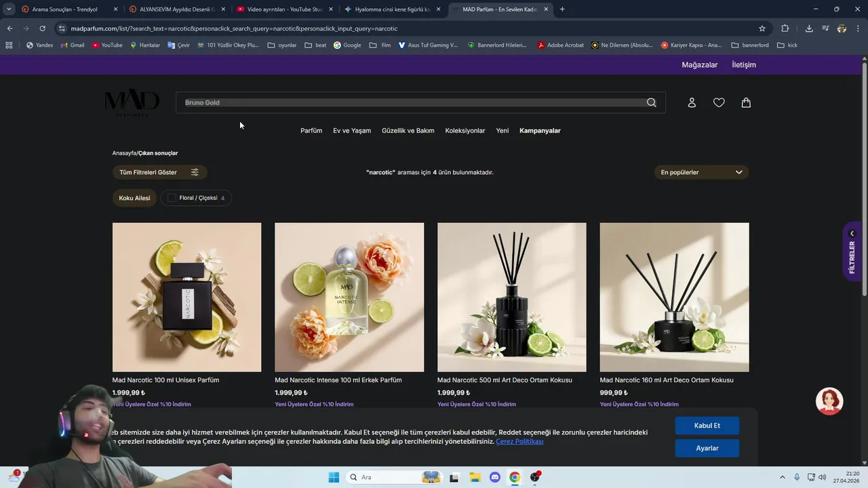Open the YouTube bookmark
Screen dimensions: 868x488
[x=107, y=45]
